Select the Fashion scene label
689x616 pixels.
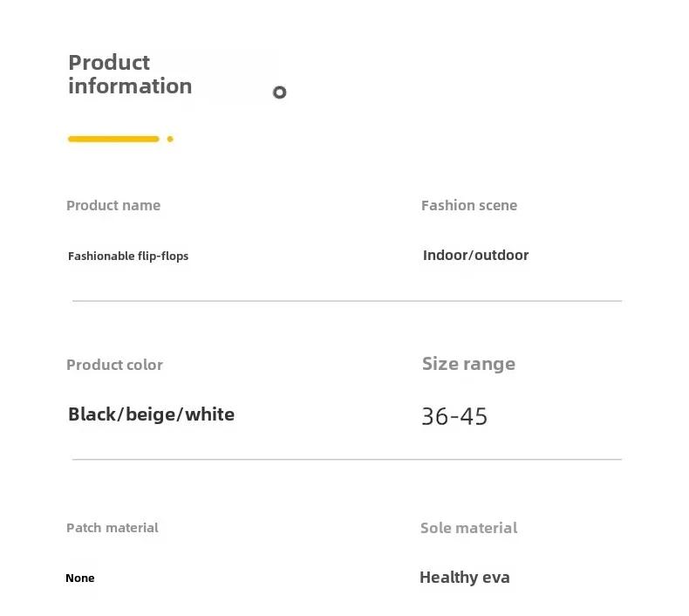(469, 205)
